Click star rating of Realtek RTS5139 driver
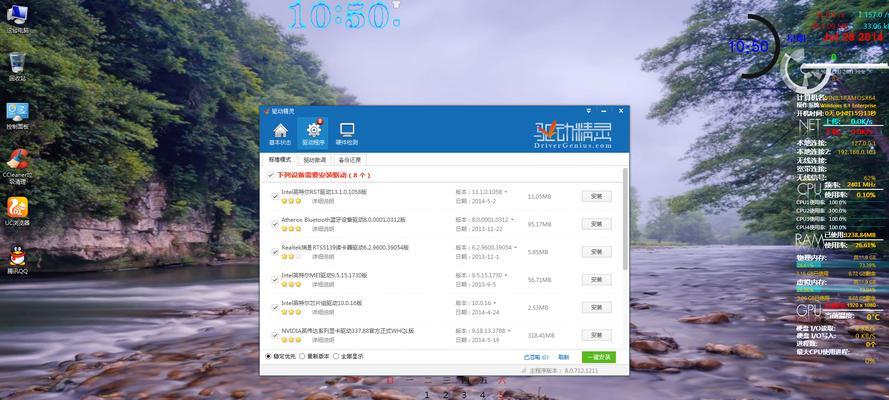Screen dimensions: 889x400 coord(291,256)
